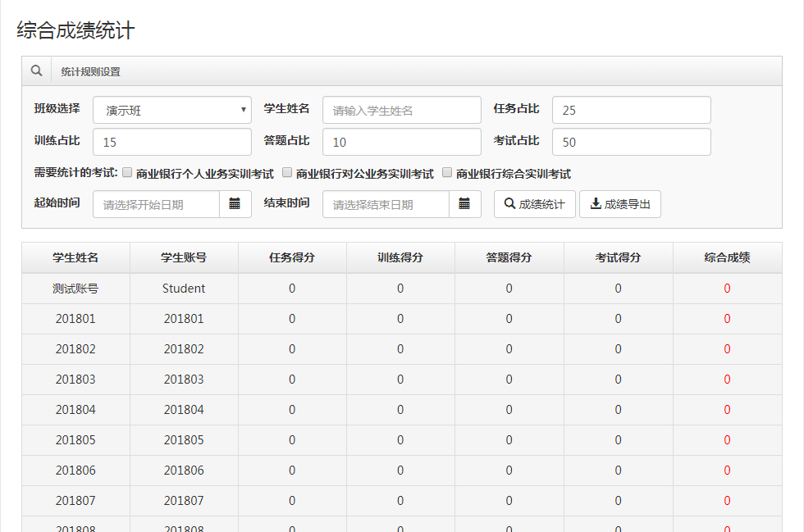Enable 商业银行综合实训考试 checkbox
The width and height of the screenshot is (804, 532).
click(447, 173)
